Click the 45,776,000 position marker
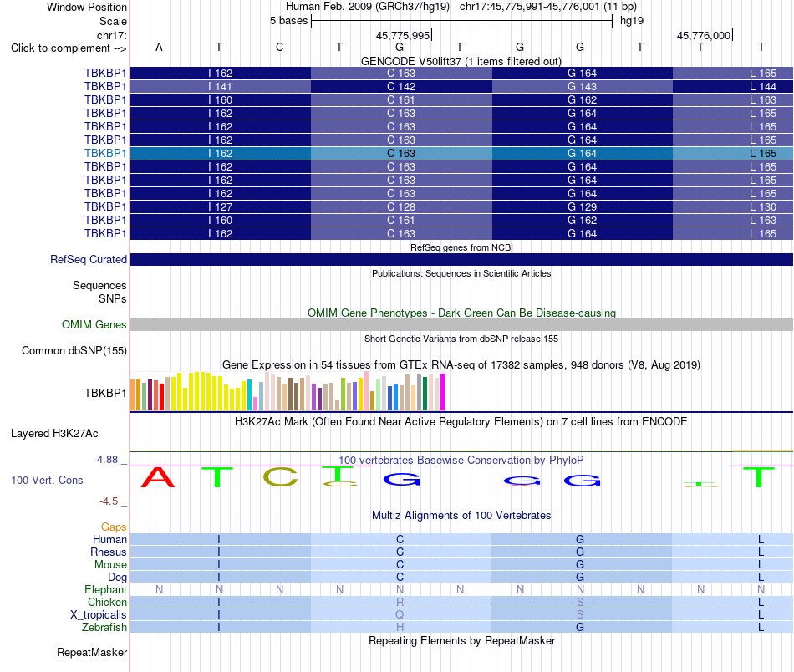Screen dimensions: 794x672 (704, 35)
